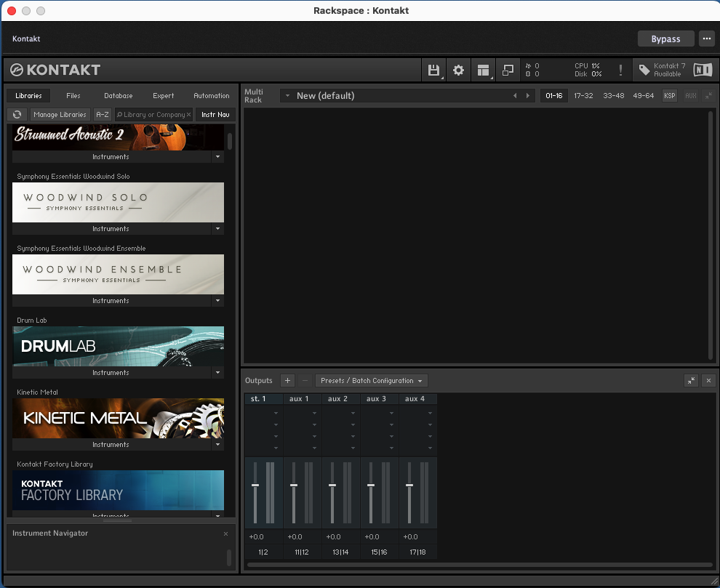Open the plugin more options ellipsis
The image size is (720, 588).
click(x=707, y=39)
